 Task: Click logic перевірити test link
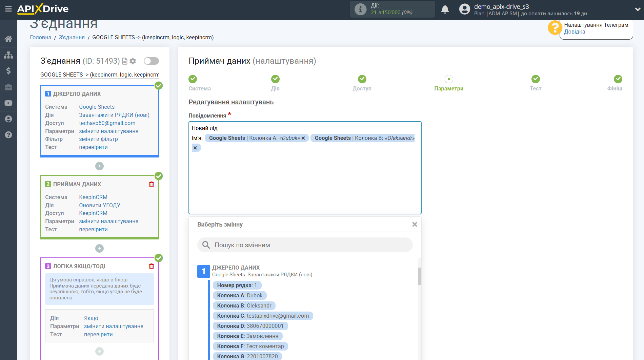point(98,334)
